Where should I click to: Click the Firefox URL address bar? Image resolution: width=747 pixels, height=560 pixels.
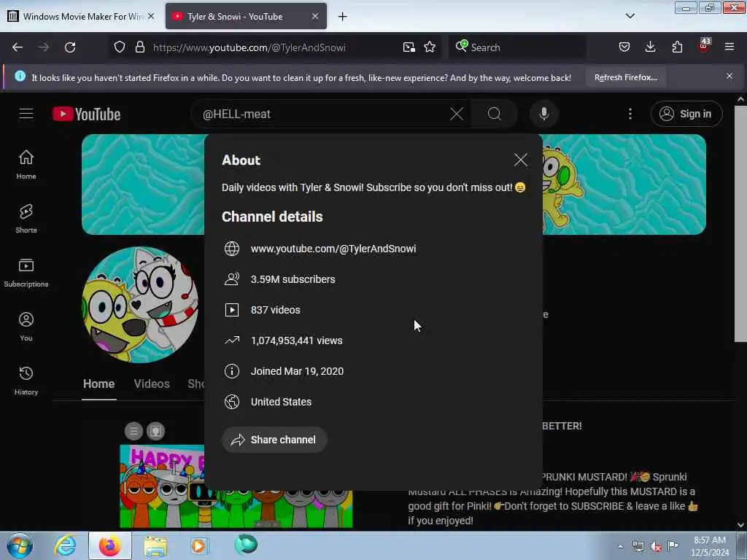click(x=274, y=47)
